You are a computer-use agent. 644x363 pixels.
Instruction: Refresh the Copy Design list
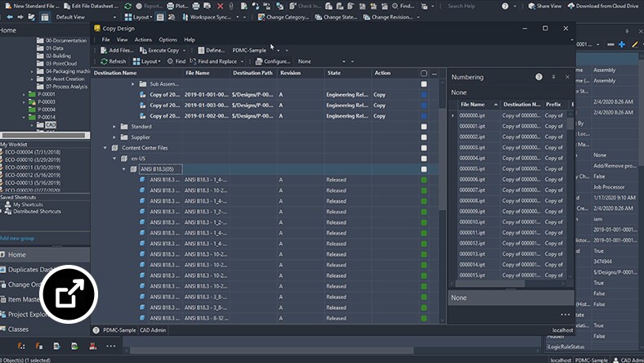tap(114, 61)
